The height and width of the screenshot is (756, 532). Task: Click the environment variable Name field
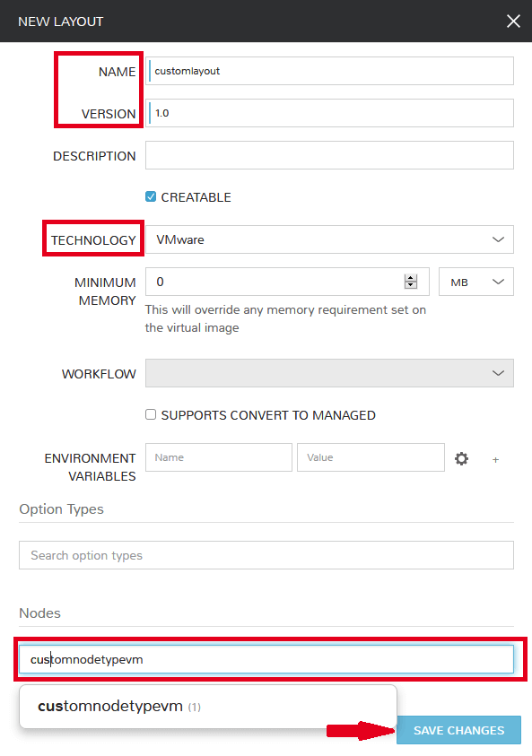pyautogui.click(x=219, y=457)
